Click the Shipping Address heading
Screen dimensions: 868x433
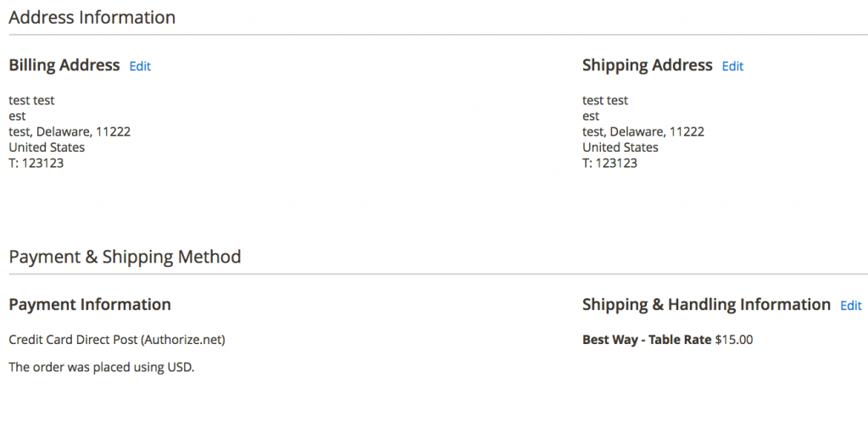(647, 65)
